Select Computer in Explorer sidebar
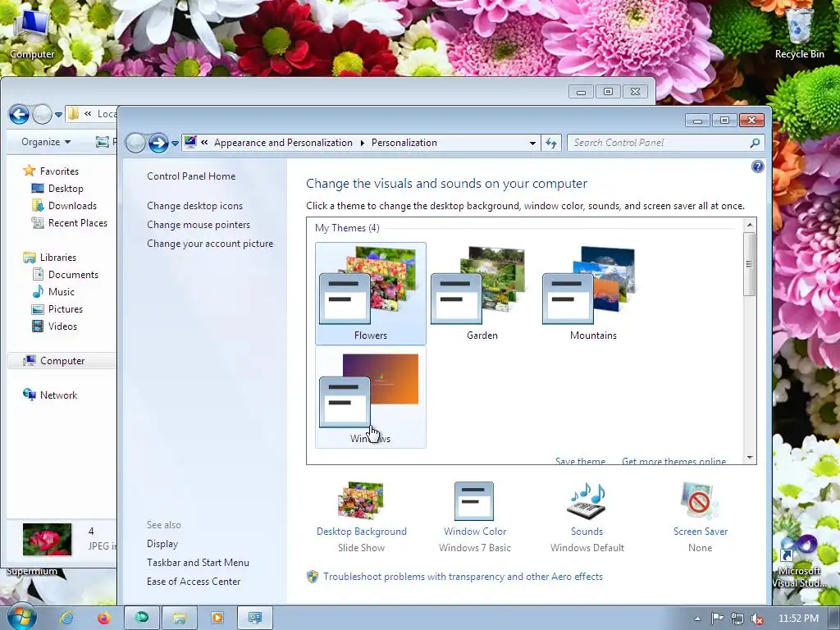This screenshot has width=840, height=630. point(62,361)
